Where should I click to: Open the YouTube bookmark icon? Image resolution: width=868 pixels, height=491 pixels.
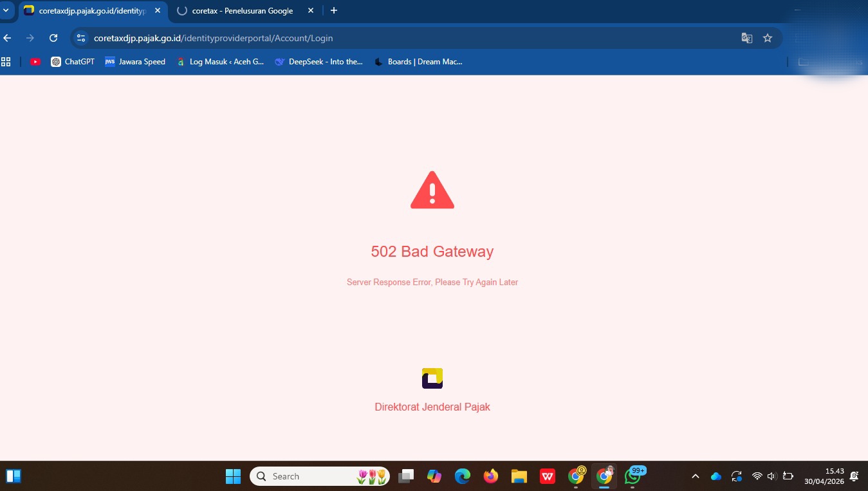[35, 62]
